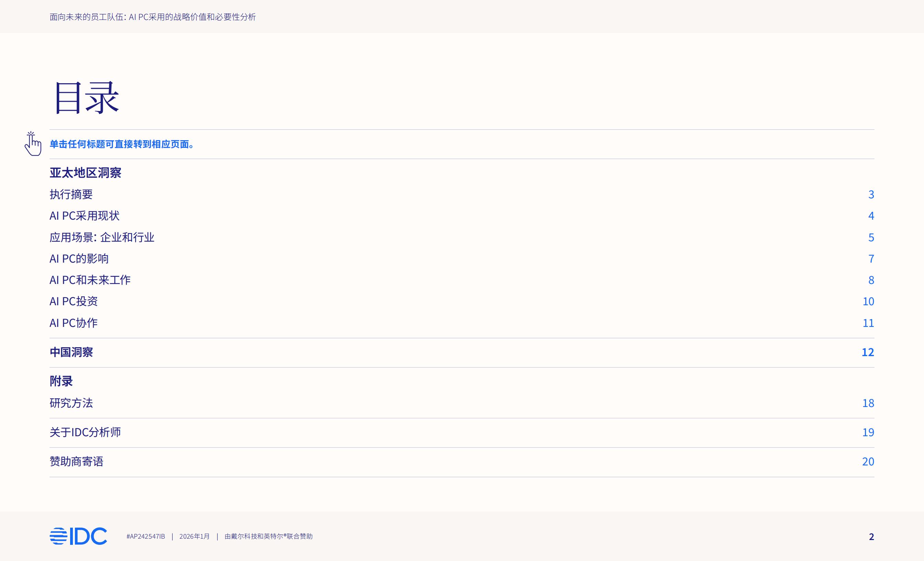
Task: Click the IDC logo in footer
Action: (x=78, y=536)
